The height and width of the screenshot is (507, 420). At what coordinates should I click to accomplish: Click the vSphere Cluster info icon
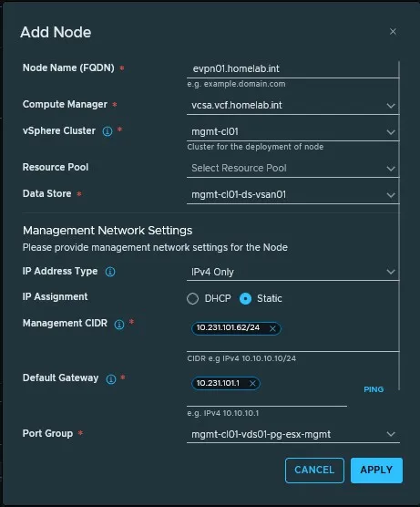[108, 131]
